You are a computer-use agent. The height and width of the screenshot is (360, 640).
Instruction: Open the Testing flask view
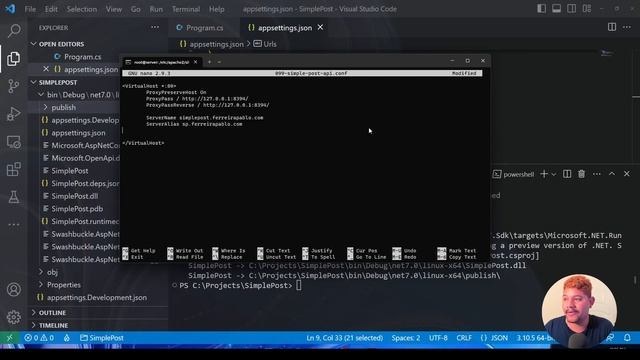click(13, 197)
